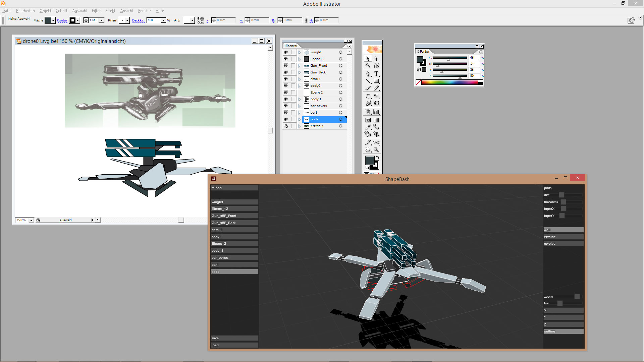
Task: Expand the body 1 layer
Action: [x=300, y=99]
